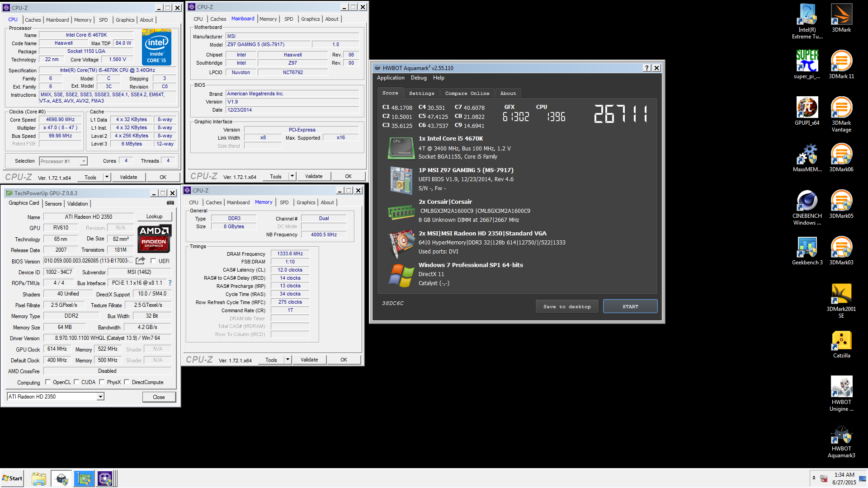Viewport: 868px width, 488px height.
Task: Open 3DMark03 desktop icon
Action: tap(841, 251)
